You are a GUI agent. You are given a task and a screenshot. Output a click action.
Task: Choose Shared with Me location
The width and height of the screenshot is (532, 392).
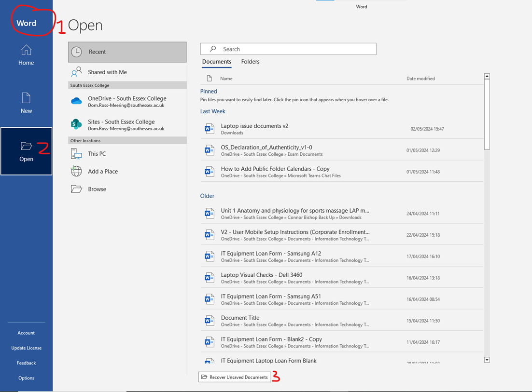click(x=127, y=72)
